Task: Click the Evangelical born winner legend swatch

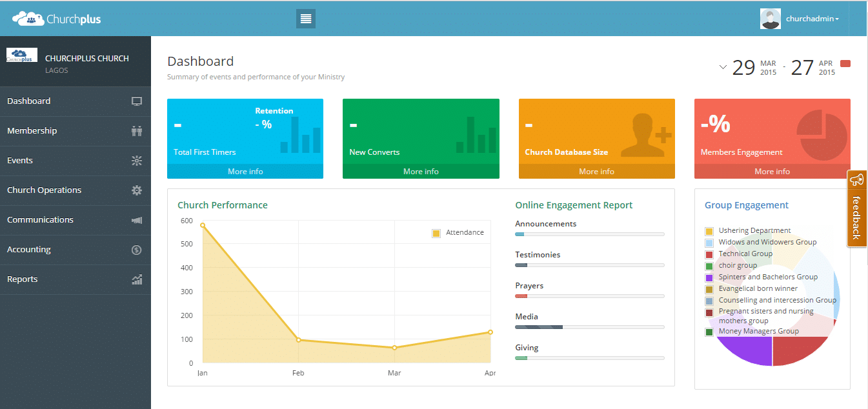Action: [x=709, y=289]
